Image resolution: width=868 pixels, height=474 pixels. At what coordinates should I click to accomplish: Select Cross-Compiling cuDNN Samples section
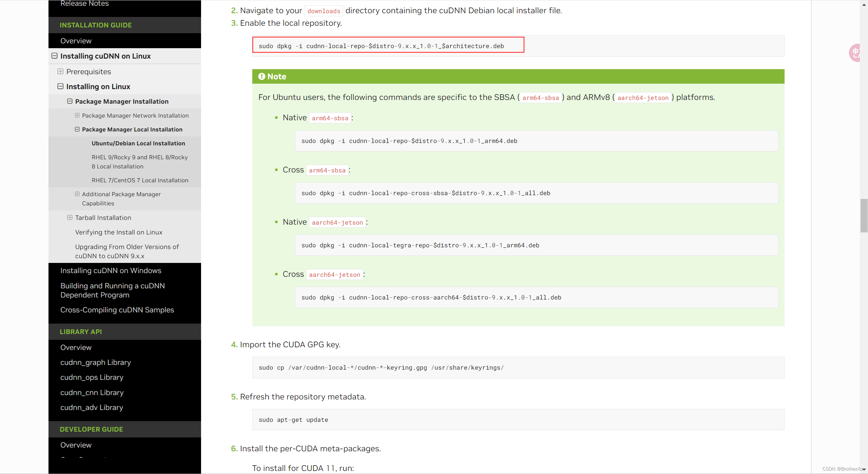click(117, 309)
